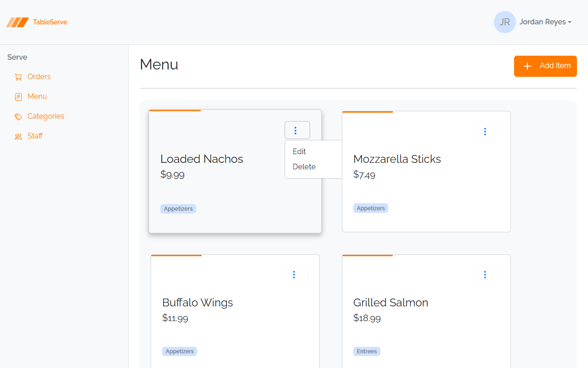Expand the Jordan Reyes account dropdown
Screen dimensions: 588x368
(545, 22)
